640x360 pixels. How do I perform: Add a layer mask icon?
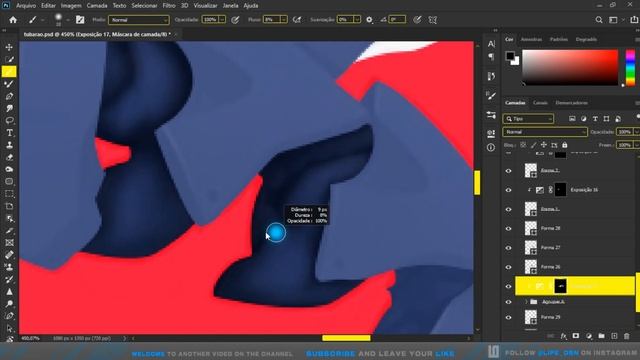(576, 336)
